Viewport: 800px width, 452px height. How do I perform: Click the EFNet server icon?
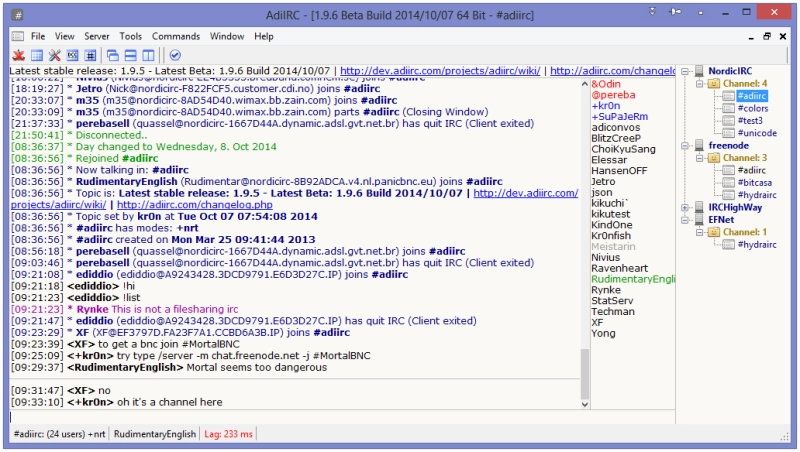pyautogui.click(x=699, y=220)
